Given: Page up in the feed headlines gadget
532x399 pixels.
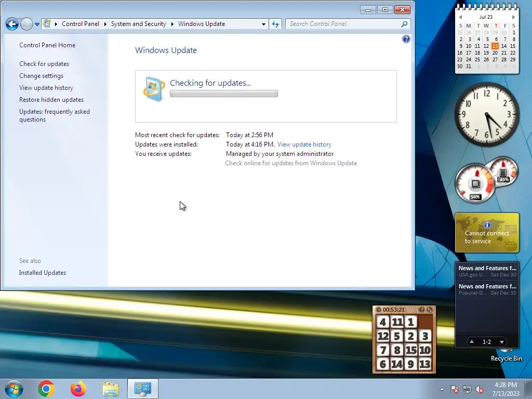Looking at the screenshot, I should [x=472, y=342].
